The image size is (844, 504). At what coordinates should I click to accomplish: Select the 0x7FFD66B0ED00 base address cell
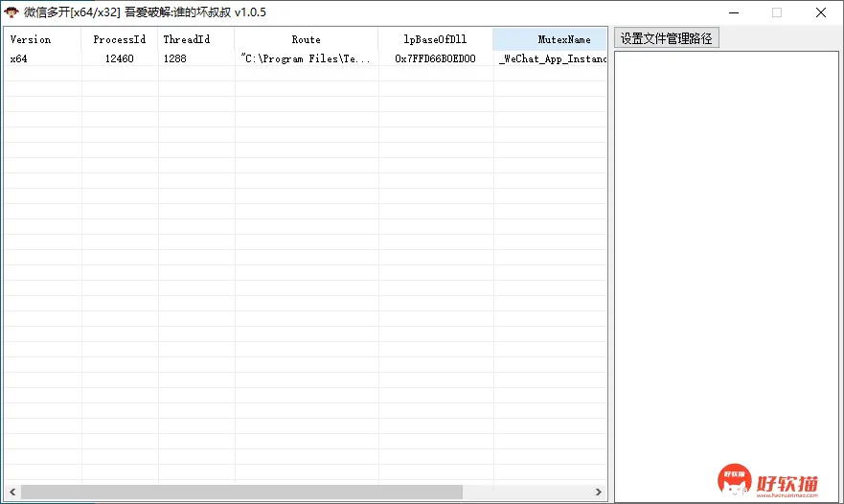[x=436, y=58]
